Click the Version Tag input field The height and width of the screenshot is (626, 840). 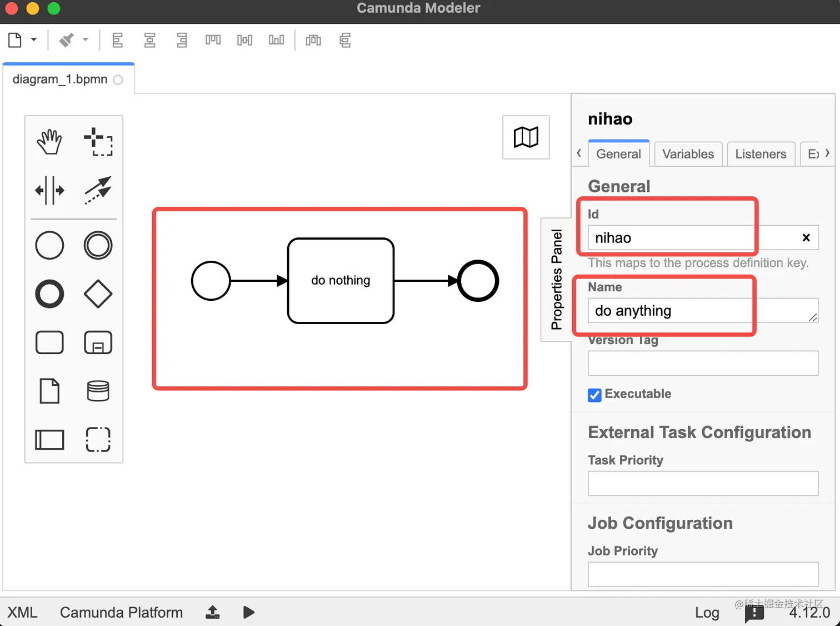(703, 363)
